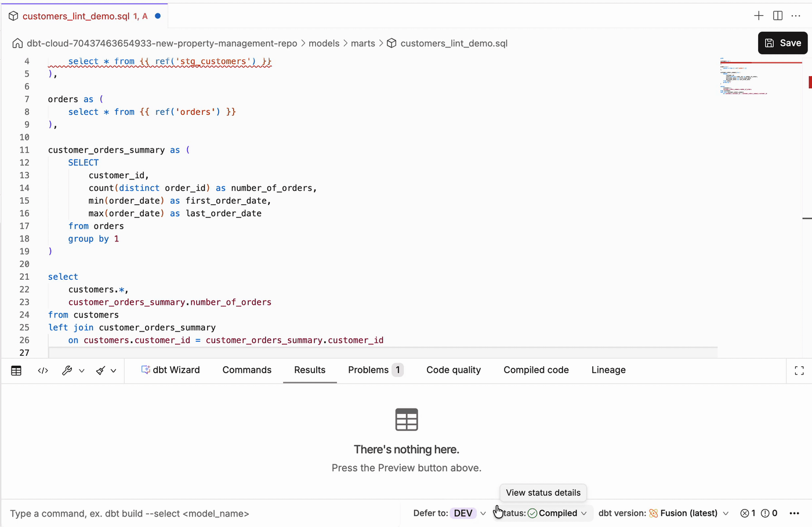Click 'from orders' on line 17
The height and width of the screenshot is (527, 812).
click(x=96, y=226)
